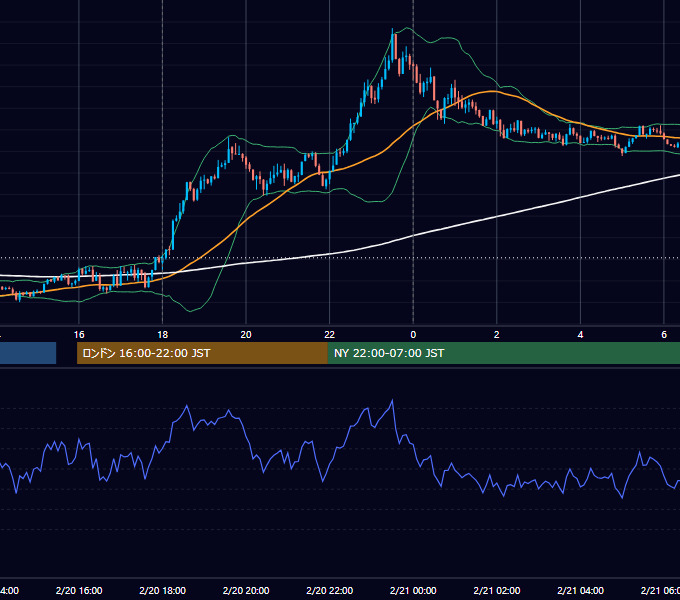Click the 2 hour label on price chart axis
This screenshot has height=600, width=680.
click(x=497, y=335)
